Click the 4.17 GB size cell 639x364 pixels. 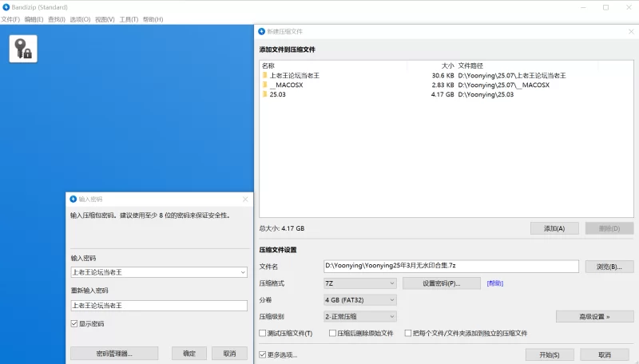tap(443, 94)
